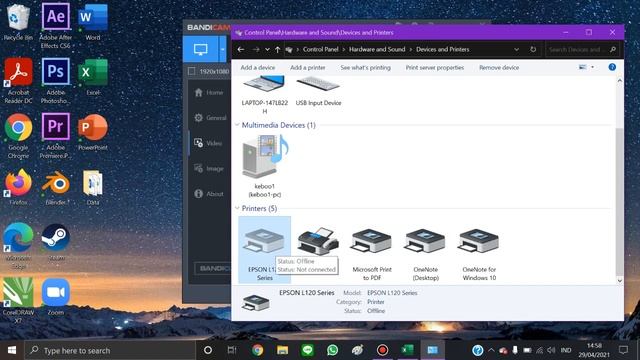Go up one level in Control Panel
The height and width of the screenshot is (360, 640).
pyautogui.click(x=278, y=49)
